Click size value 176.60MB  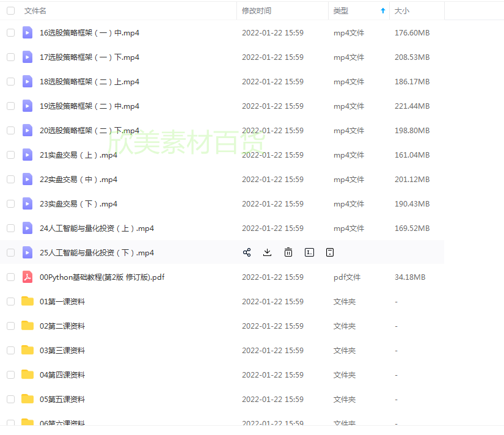point(412,33)
